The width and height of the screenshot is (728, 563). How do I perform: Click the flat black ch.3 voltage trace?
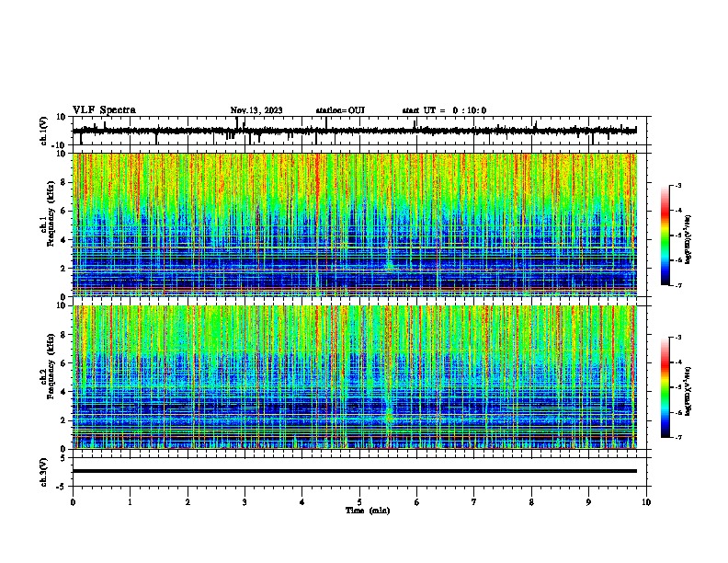point(355,471)
